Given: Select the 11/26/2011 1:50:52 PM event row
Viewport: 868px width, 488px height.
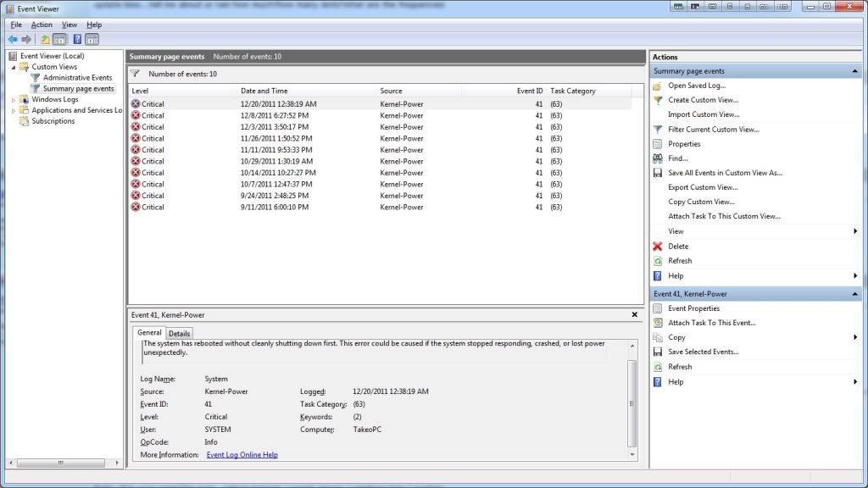Looking at the screenshot, I should 381,138.
